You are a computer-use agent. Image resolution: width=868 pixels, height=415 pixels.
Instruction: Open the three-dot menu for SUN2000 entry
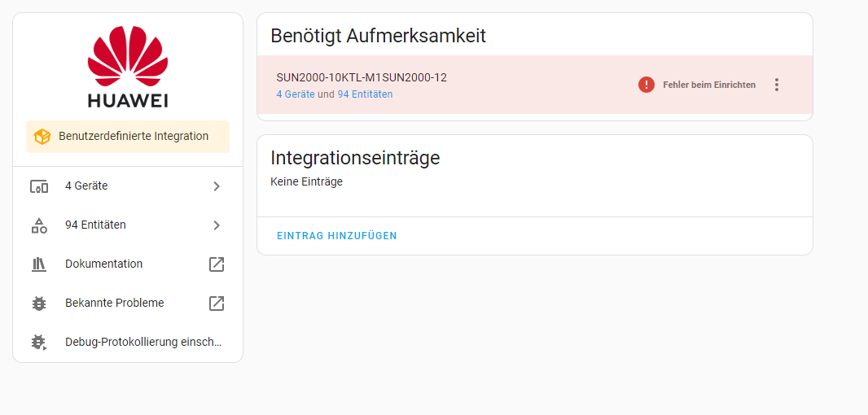pos(777,85)
